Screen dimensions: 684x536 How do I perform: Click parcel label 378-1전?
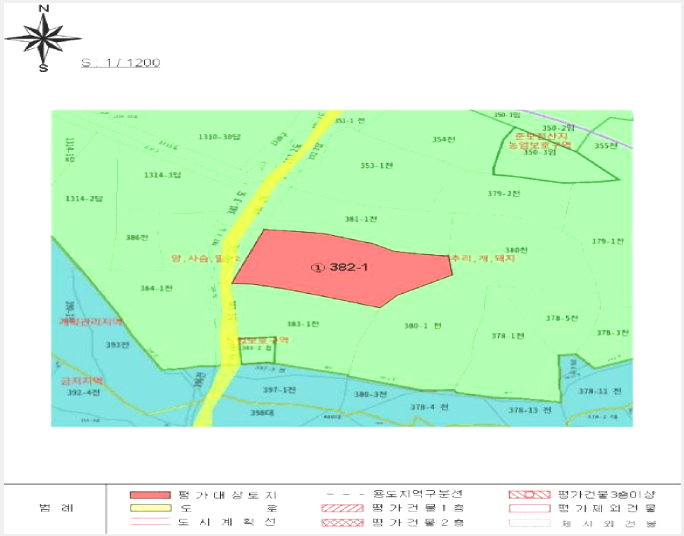(x=508, y=336)
